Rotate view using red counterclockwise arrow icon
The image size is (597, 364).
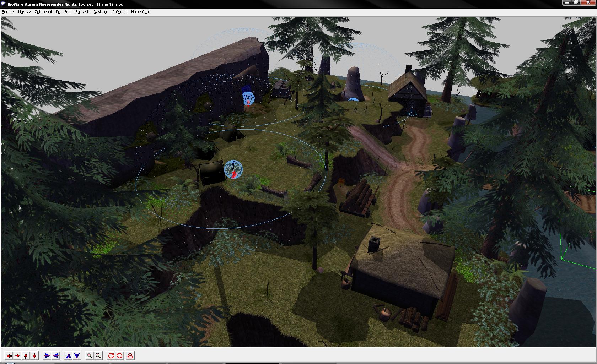click(120, 355)
